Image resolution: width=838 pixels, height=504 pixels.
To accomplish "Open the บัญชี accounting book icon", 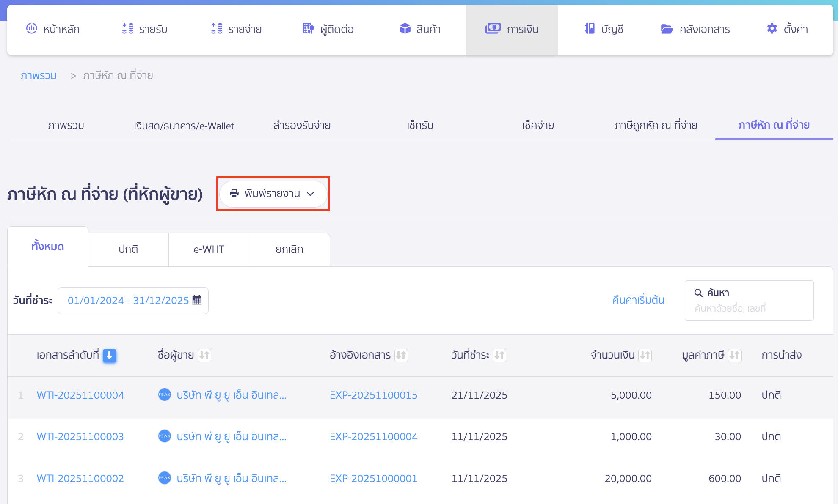I will point(590,29).
